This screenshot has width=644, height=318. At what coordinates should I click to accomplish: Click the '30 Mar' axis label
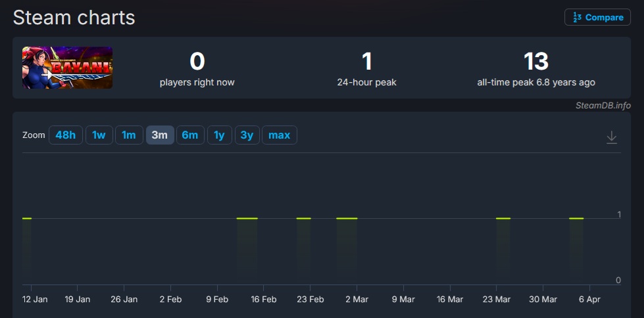(543, 299)
